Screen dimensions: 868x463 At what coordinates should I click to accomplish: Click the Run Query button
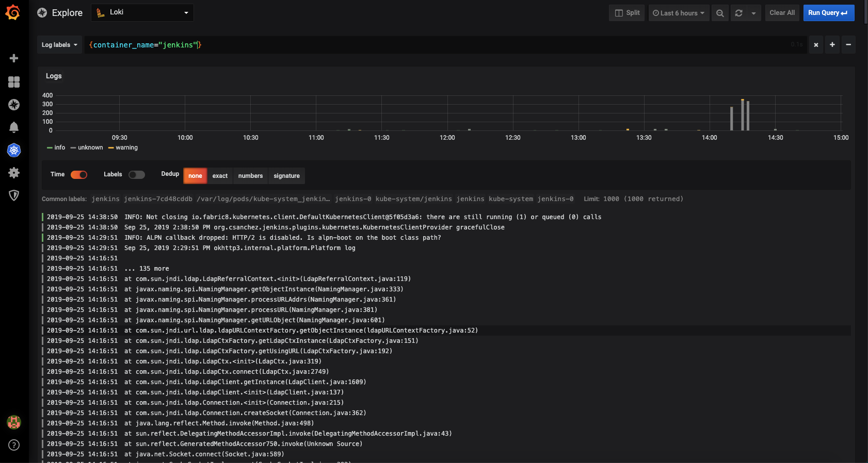[828, 13]
